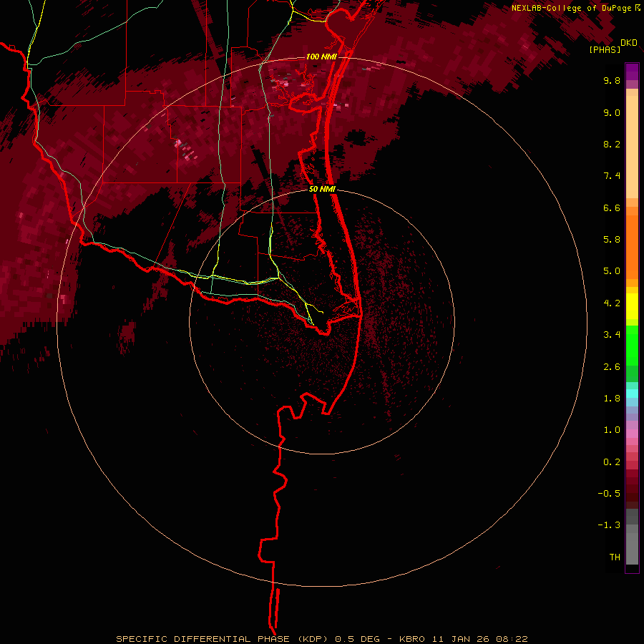Click the 2.6 scale value
Viewport: 644px width, 644px height.
(x=612, y=367)
